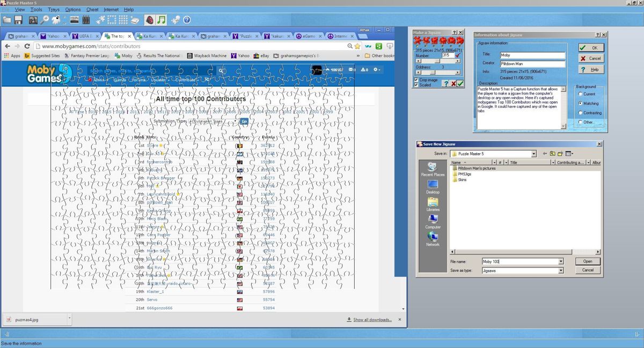Open the Internet menu
This screenshot has width=644, height=348.
coord(111,9)
